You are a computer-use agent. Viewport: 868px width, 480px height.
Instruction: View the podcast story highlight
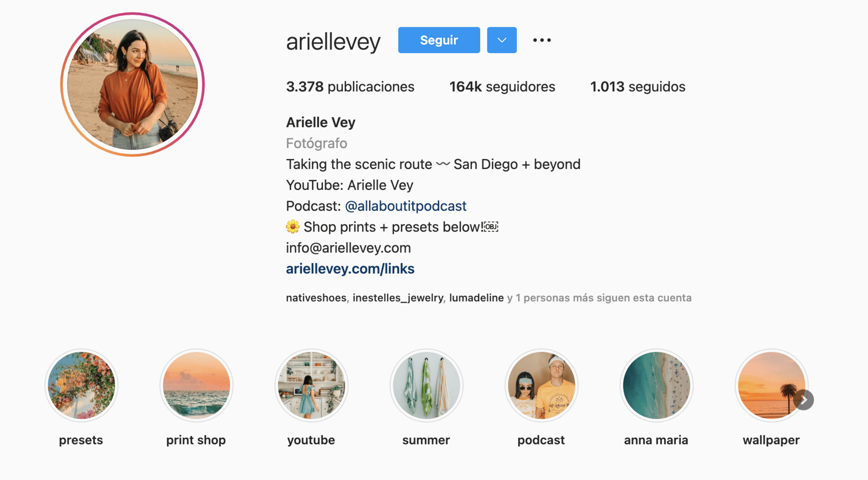pos(541,385)
